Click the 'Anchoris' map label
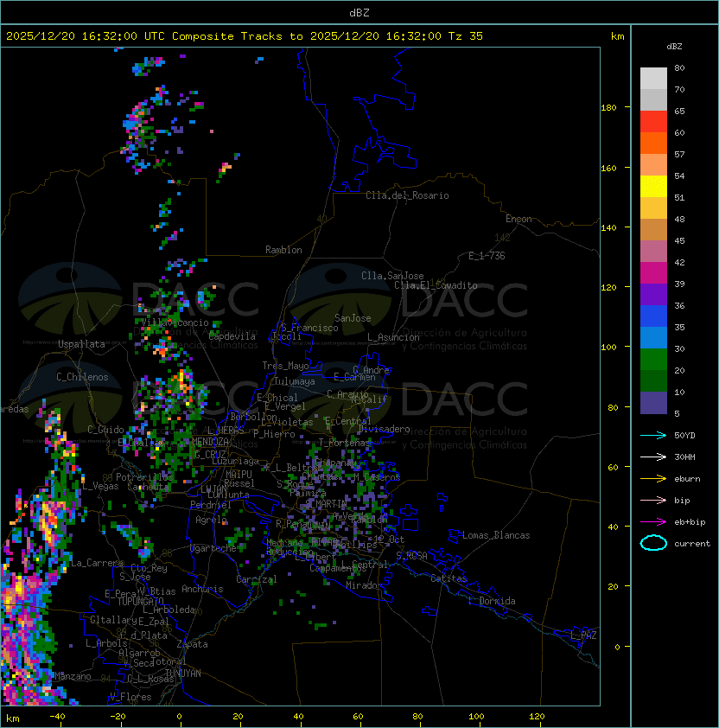The image size is (719, 728). pyautogui.click(x=202, y=589)
